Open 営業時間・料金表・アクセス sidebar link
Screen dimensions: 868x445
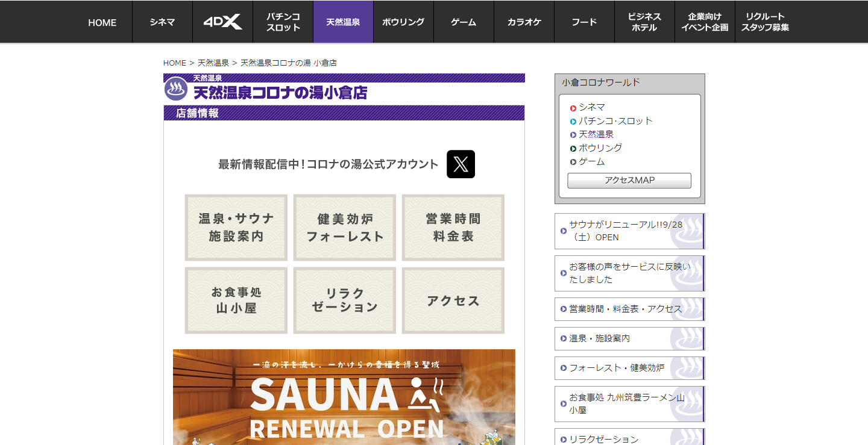click(629, 309)
